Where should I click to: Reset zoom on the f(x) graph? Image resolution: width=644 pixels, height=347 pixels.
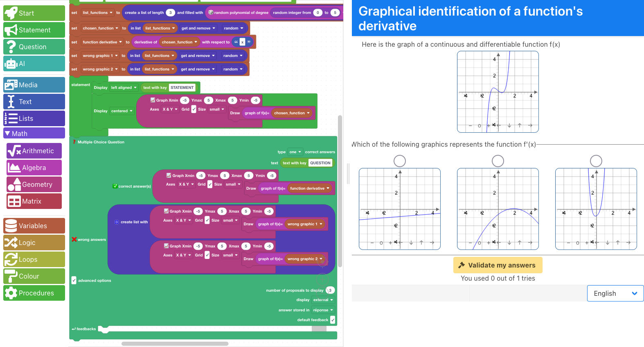click(x=480, y=126)
